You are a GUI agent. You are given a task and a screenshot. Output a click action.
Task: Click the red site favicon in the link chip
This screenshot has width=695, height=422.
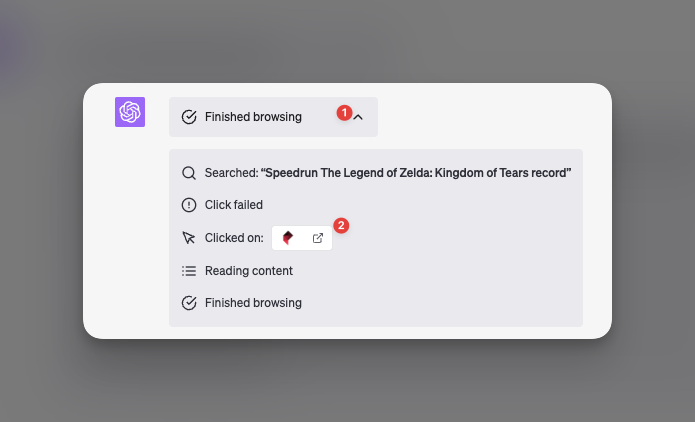288,238
